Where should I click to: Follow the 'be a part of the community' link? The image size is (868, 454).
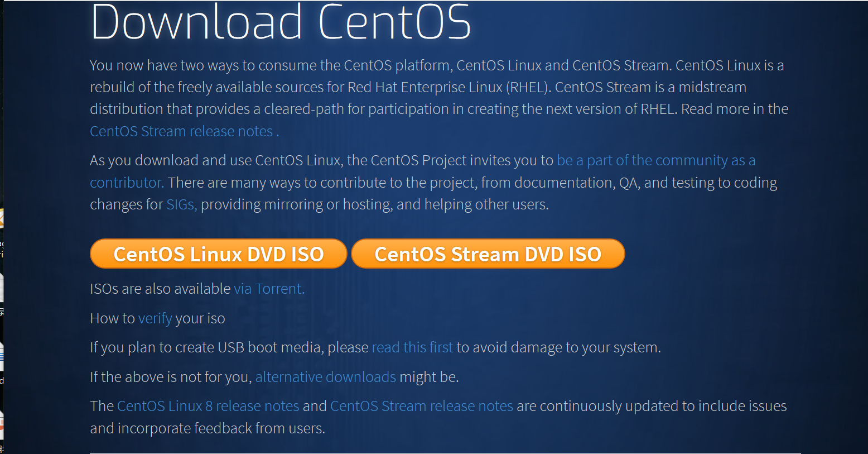coord(655,161)
